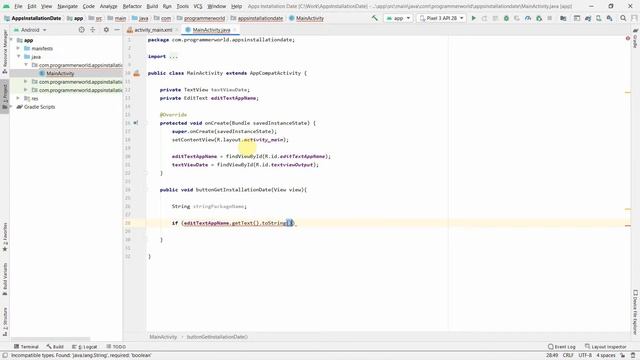Start debugging with the green bug icon
The image size is (640, 360).
coord(506,18)
